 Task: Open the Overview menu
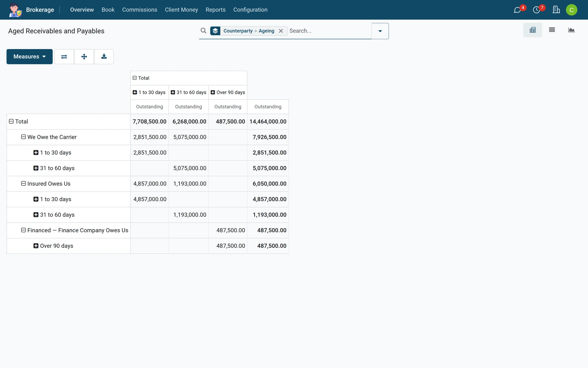tap(82, 10)
